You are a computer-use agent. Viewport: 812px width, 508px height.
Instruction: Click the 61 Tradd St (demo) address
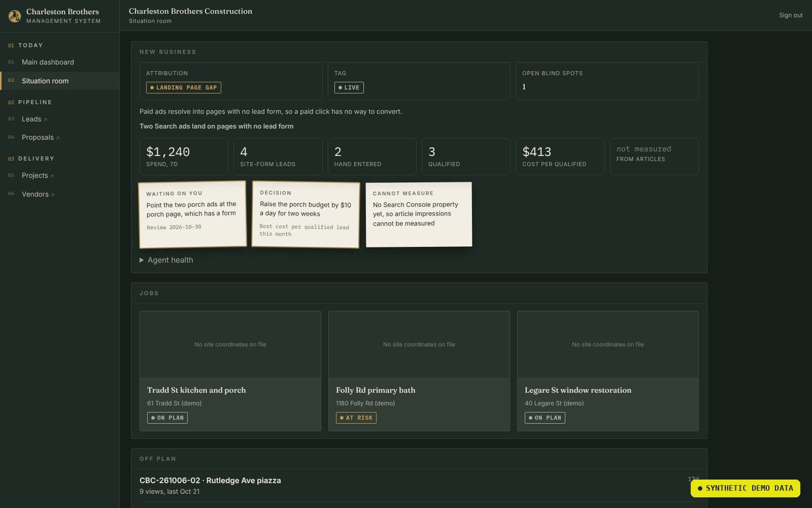point(174,403)
